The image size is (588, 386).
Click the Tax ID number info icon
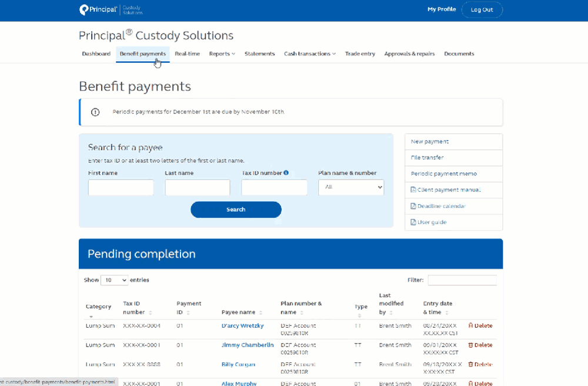coord(286,172)
